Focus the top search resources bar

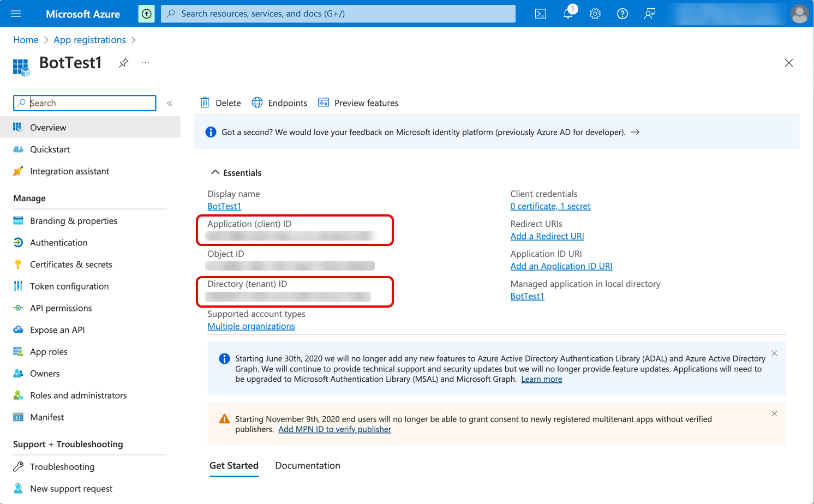point(338,14)
